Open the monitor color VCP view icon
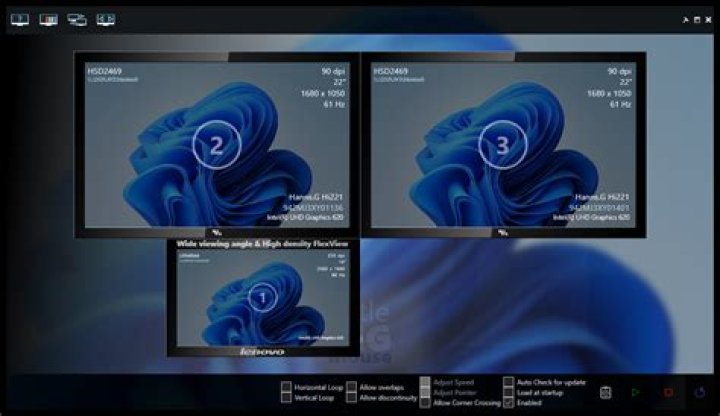 (x=48, y=19)
